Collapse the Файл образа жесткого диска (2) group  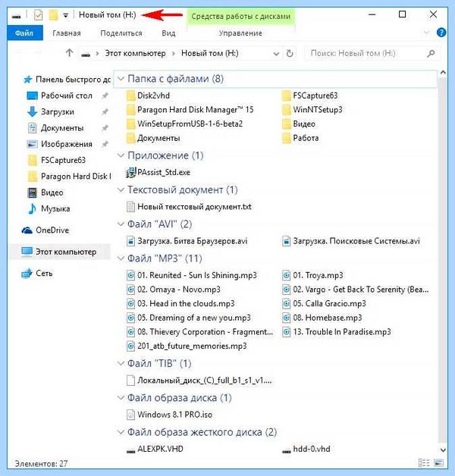tap(121, 432)
